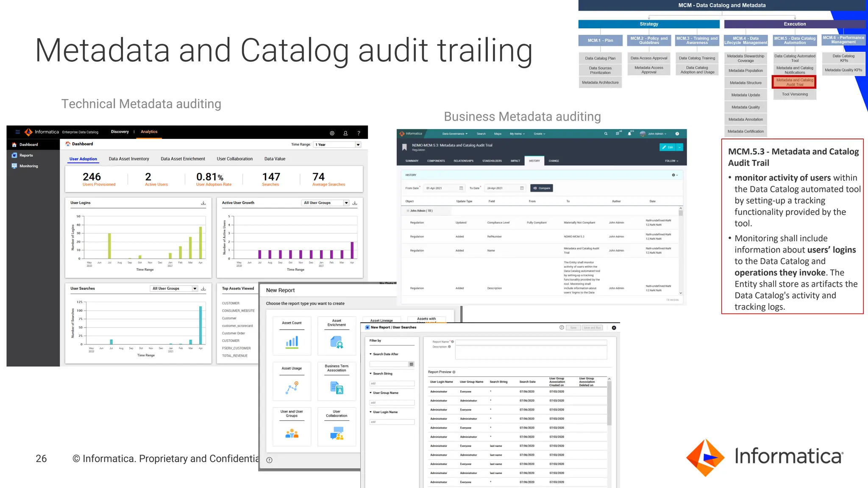Choose the Asset Usage report type

[x=292, y=381]
